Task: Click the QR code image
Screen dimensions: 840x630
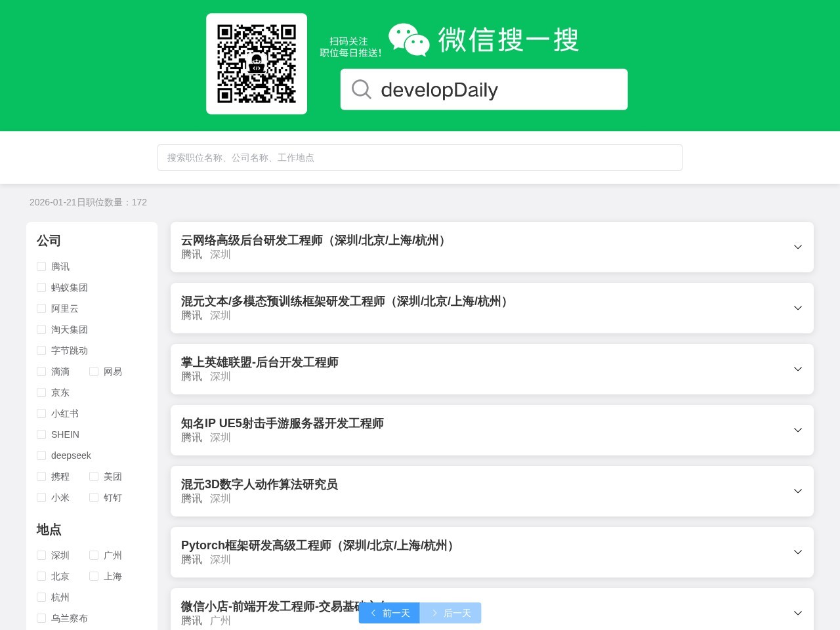Action: (257, 64)
